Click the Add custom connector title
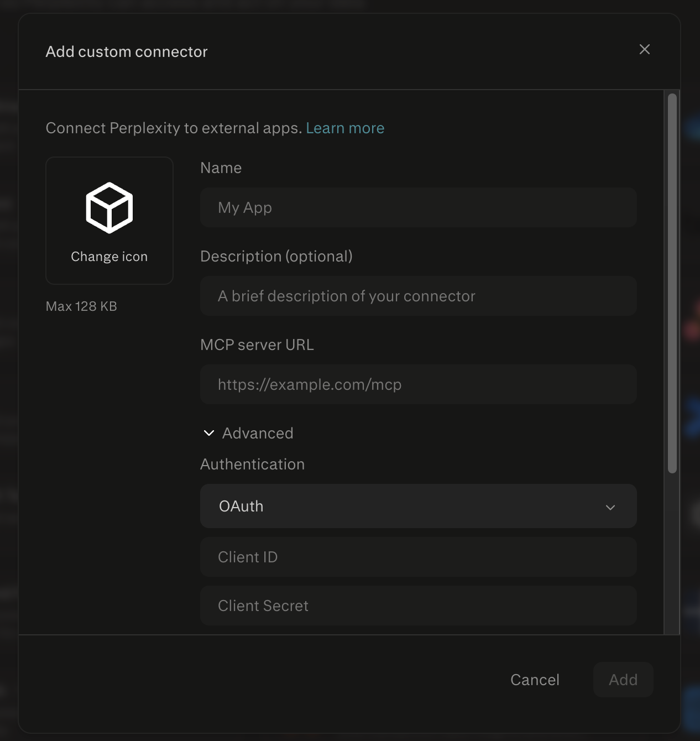The width and height of the screenshot is (700, 741). (127, 51)
